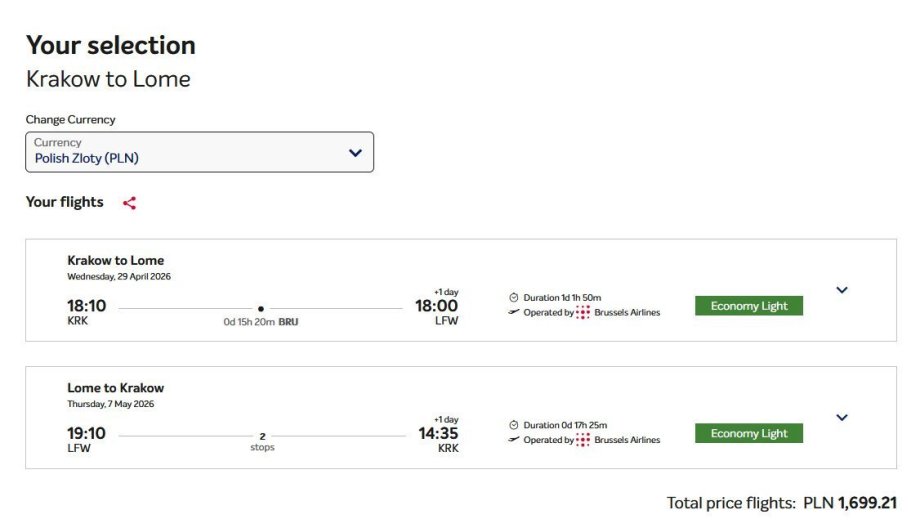Expand the Krakow to Lome flight details
This screenshot has height=528, width=920.
(x=841, y=290)
